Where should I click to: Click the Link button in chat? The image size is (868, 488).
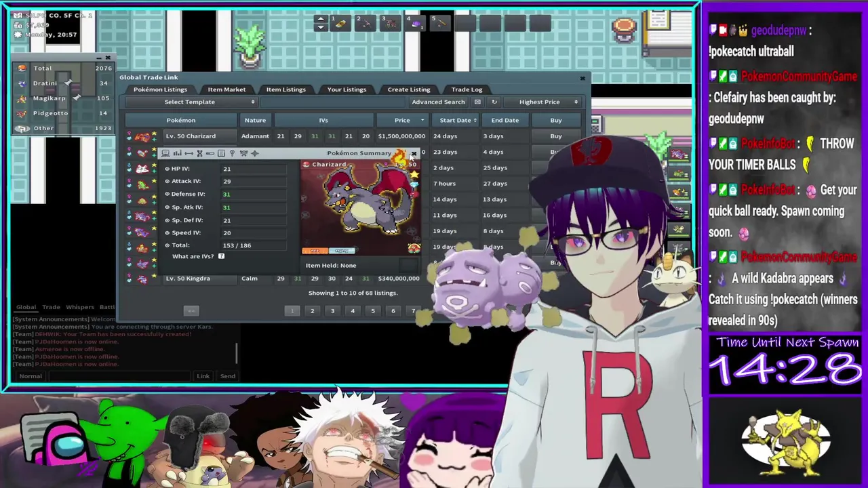point(203,376)
